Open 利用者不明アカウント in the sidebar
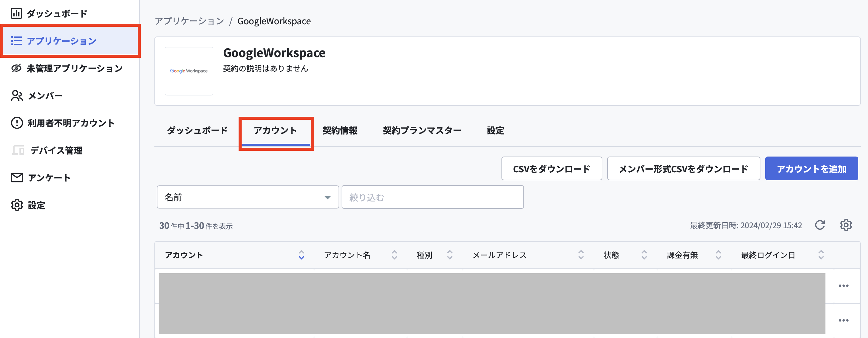 click(71, 123)
